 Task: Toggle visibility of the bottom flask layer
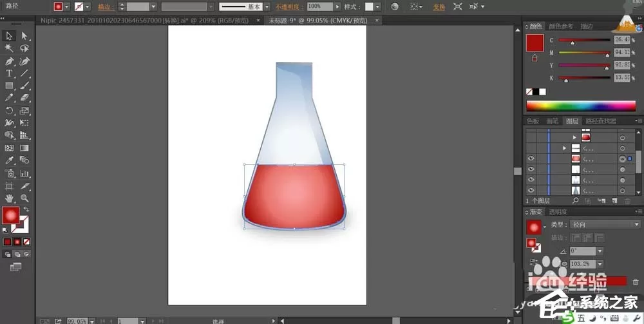coord(531,190)
